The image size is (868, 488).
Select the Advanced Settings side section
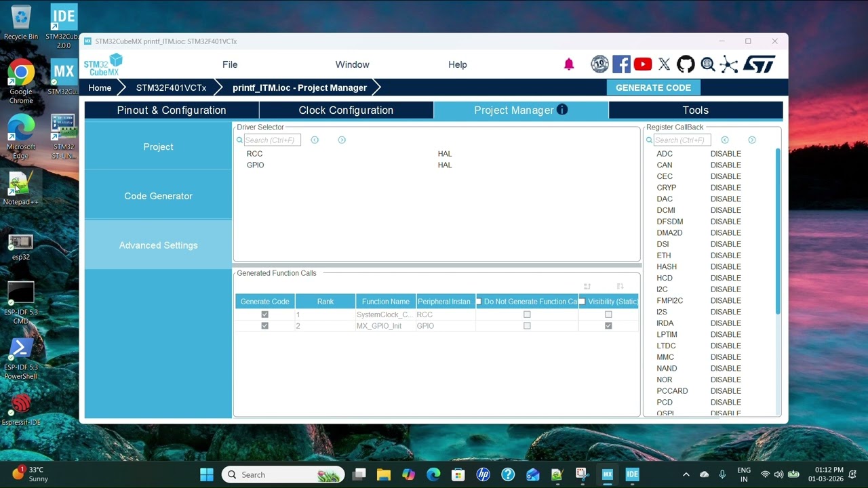pos(158,245)
